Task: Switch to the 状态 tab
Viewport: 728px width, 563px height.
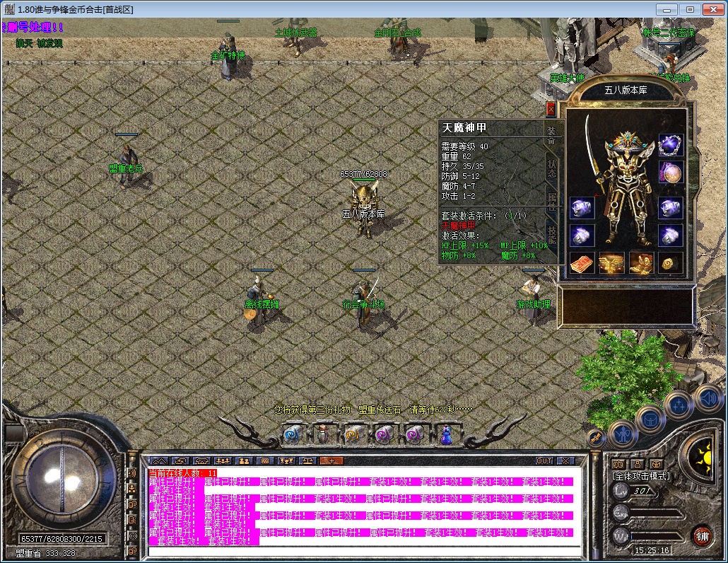Action: click(551, 168)
